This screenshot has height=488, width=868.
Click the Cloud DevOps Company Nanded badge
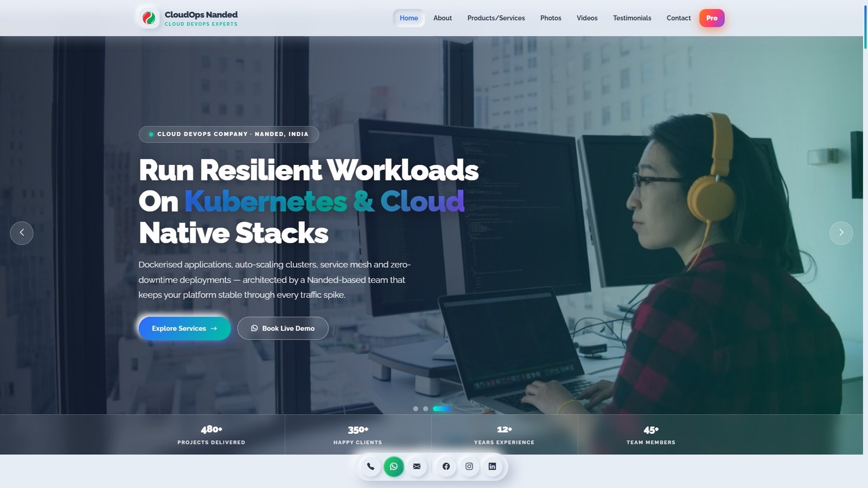coord(228,134)
